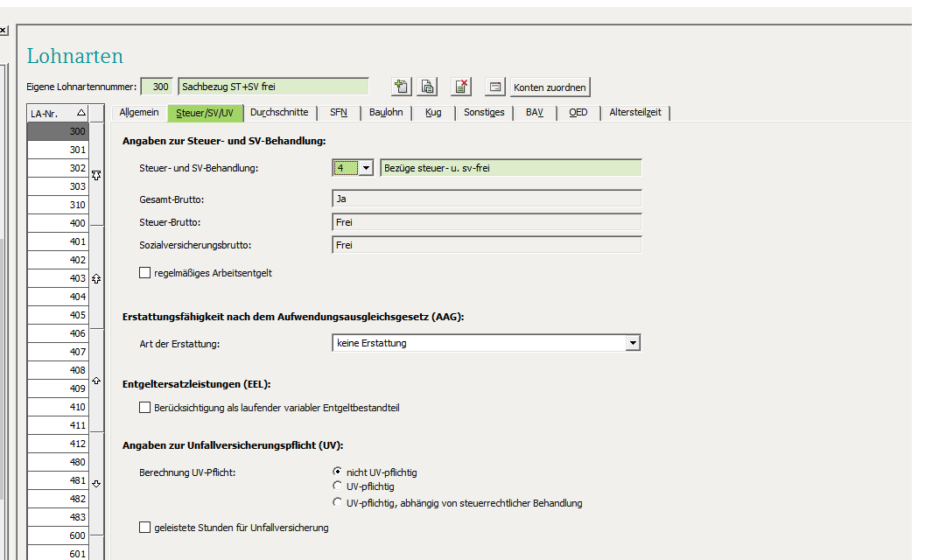Viewport: 925px width, 560px height.
Task: Open the Steuer- und SV-Behandlung dropdown
Action: (366, 168)
